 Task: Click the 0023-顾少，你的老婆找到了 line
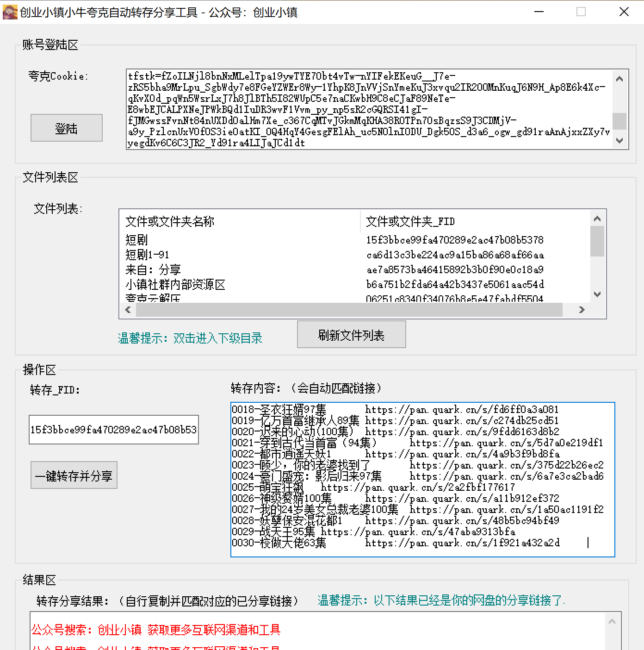click(417, 465)
